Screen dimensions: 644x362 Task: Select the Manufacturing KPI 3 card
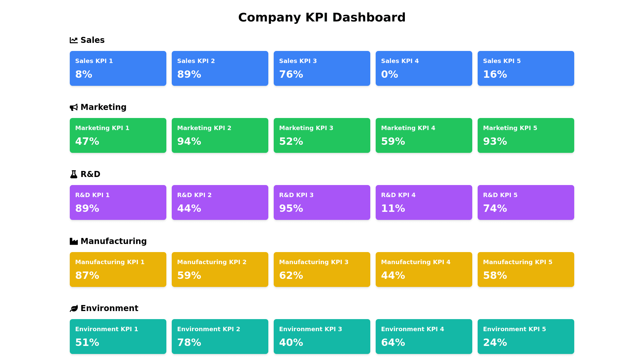tap(322, 269)
